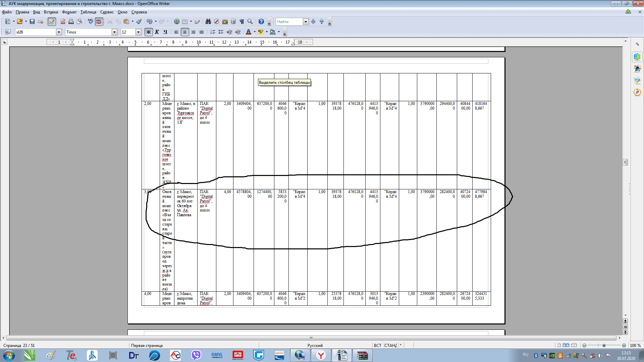Toggle Bold Ж formatting
This screenshot has width=644, height=362.
point(149,32)
